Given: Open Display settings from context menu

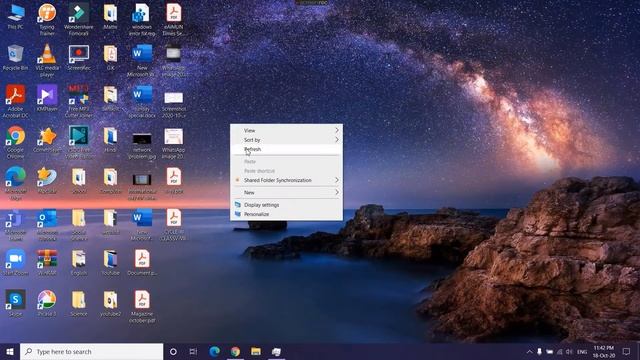Looking at the screenshot, I should click(287, 205).
